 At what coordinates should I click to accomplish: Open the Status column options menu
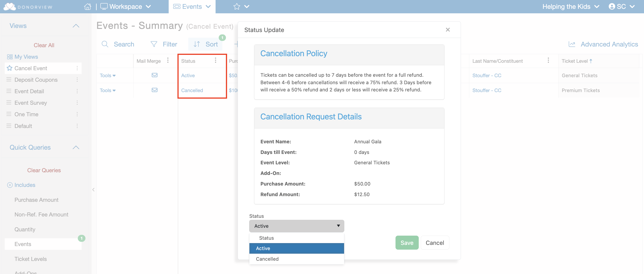(x=216, y=60)
